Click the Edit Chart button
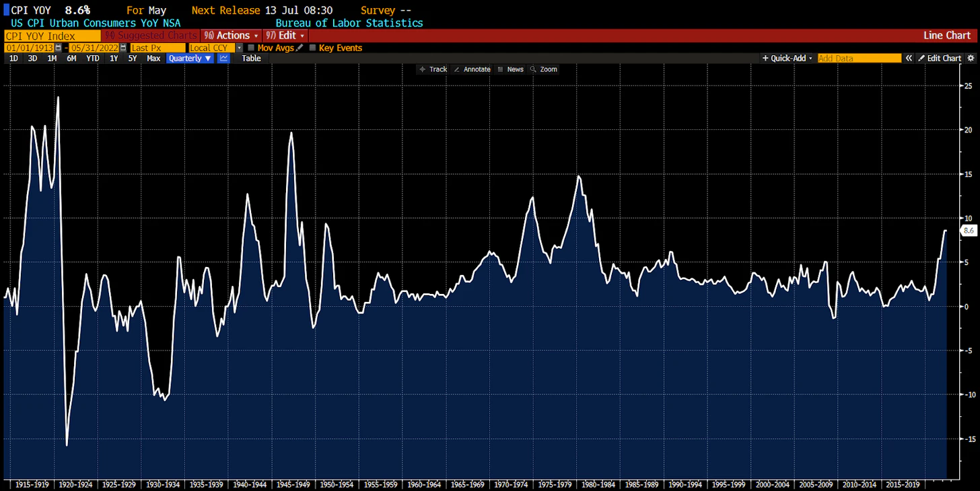Image resolution: width=980 pixels, height=491 pixels. [940, 59]
